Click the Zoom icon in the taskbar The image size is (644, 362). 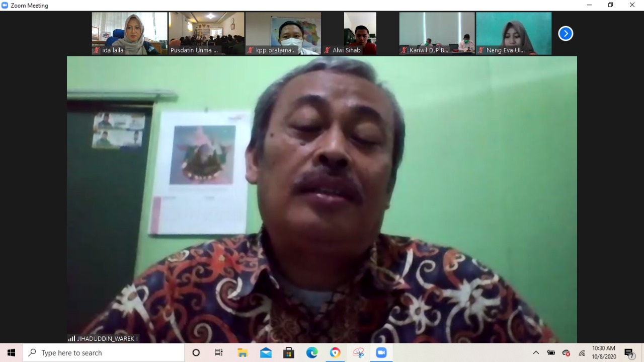click(x=381, y=353)
